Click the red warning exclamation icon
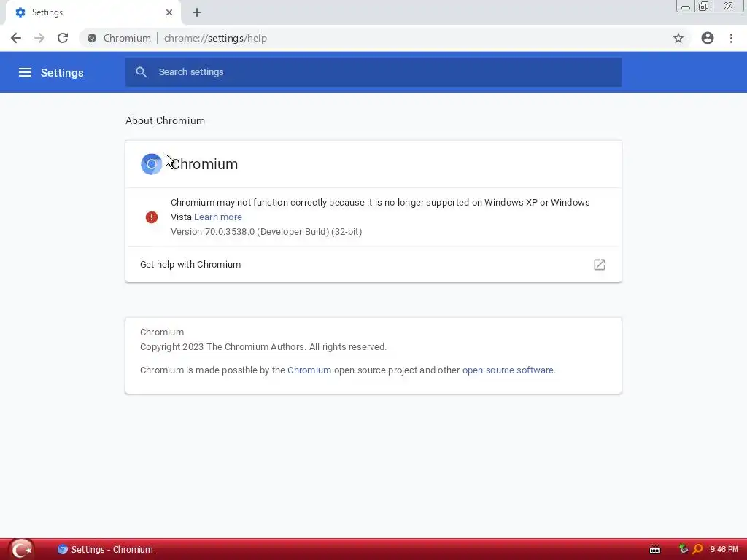The width and height of the screenshot is (747, 560). (152, 217)
